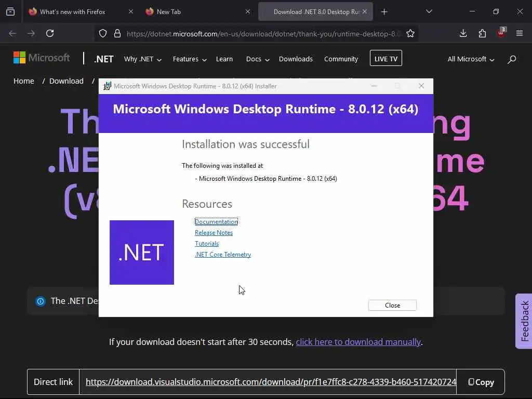Close the What's new with Firefox tab

tap(131, 11)
